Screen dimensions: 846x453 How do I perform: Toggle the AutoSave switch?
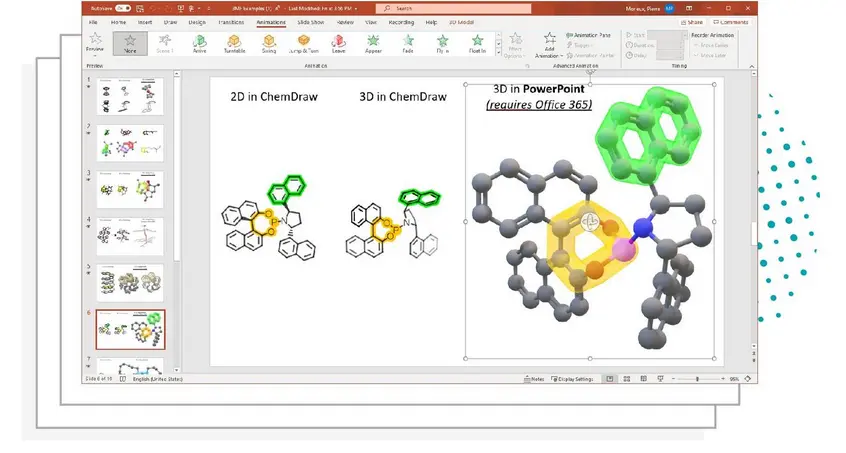point(123,8)
